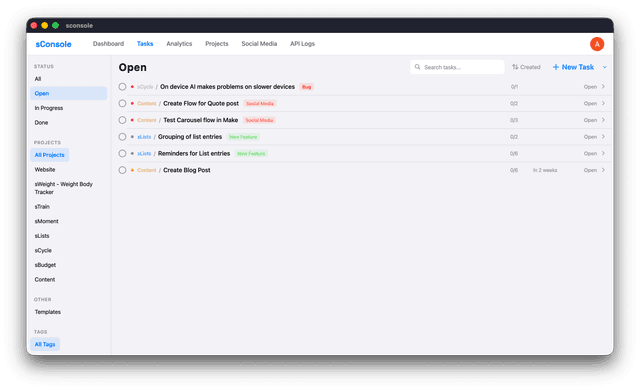Toggle completion of 'Test Carousel flow in Make'
Viewport: 640px width, 390px height.
click(x=122, y=120)
